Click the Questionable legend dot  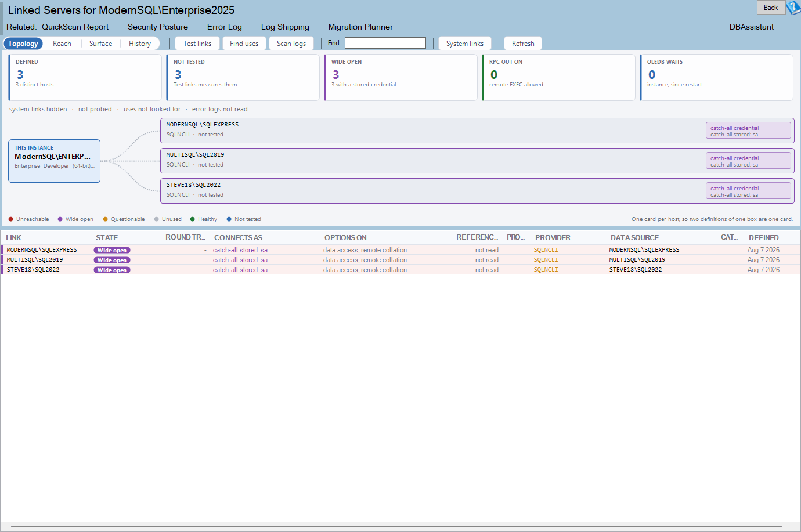point(106,219)
